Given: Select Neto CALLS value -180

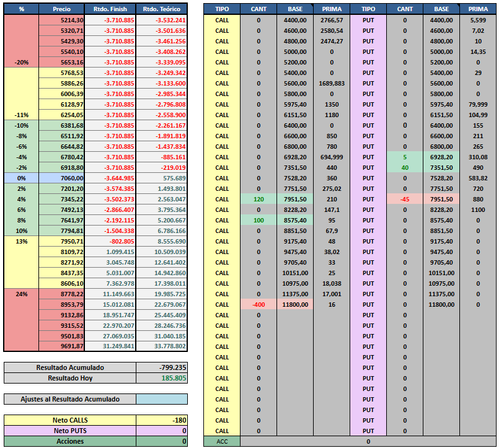Looking at the screenshot, I should coord(162,420).
